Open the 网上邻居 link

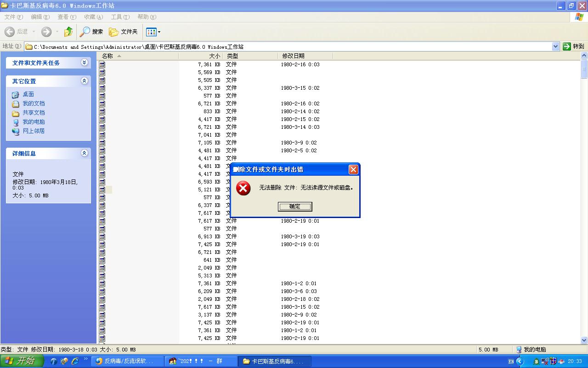point(34,131)
